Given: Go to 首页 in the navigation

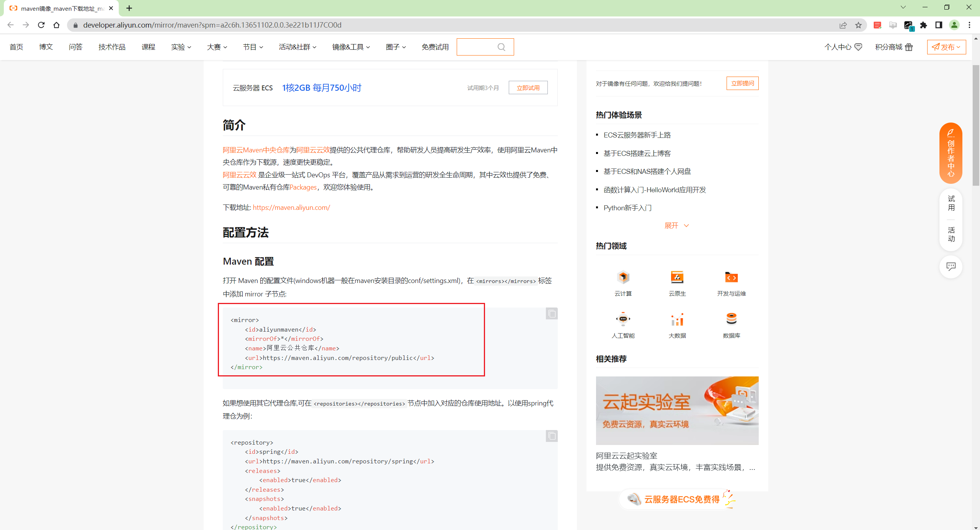Looking at the screenshot, I should tap(16, 47).
